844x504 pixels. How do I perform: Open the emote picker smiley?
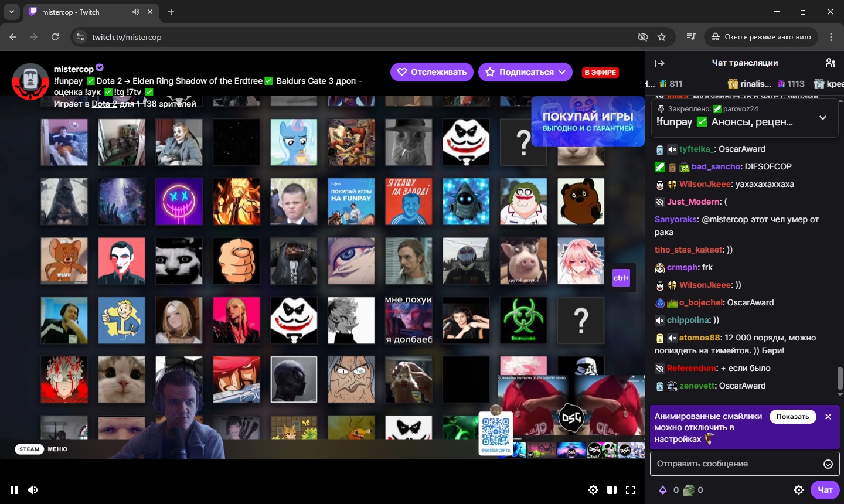tap(828, 464)
